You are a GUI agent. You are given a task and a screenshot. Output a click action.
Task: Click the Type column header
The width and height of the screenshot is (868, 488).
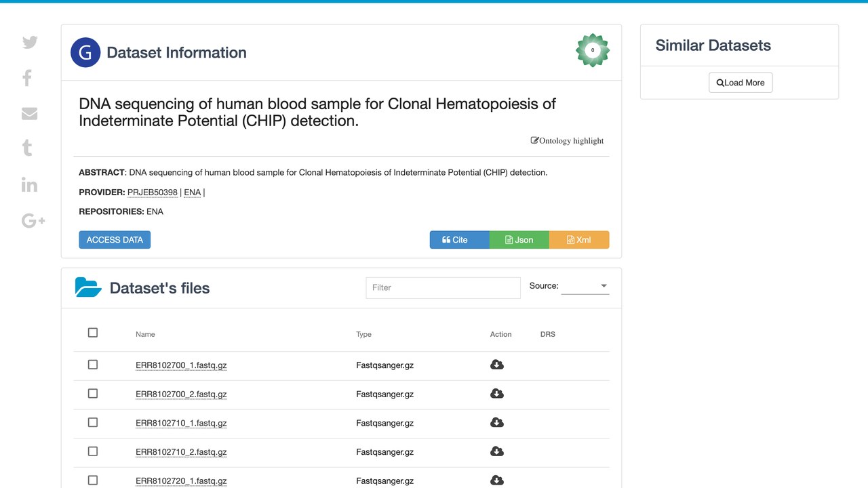pos(363,334)
